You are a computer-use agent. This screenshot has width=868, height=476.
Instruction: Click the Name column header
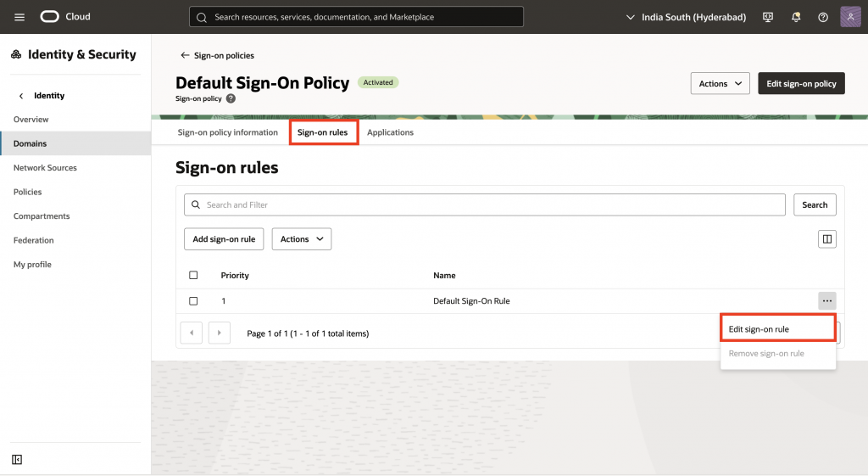tap(444, 276)
